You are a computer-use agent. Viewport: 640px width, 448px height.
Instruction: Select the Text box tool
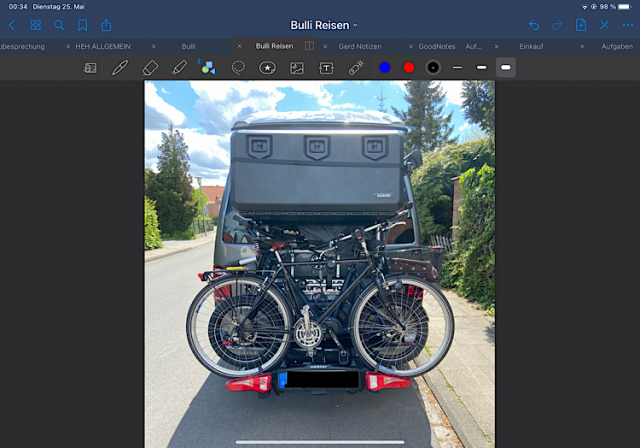(326, 67)
